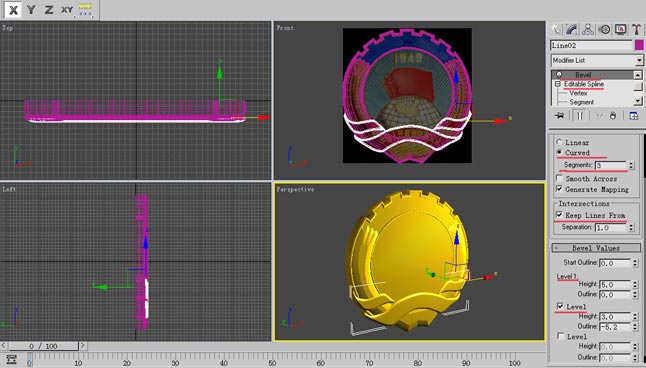Open the Create command panel tab
This screenshot has width=646, height=368.
tap(556, 29)
